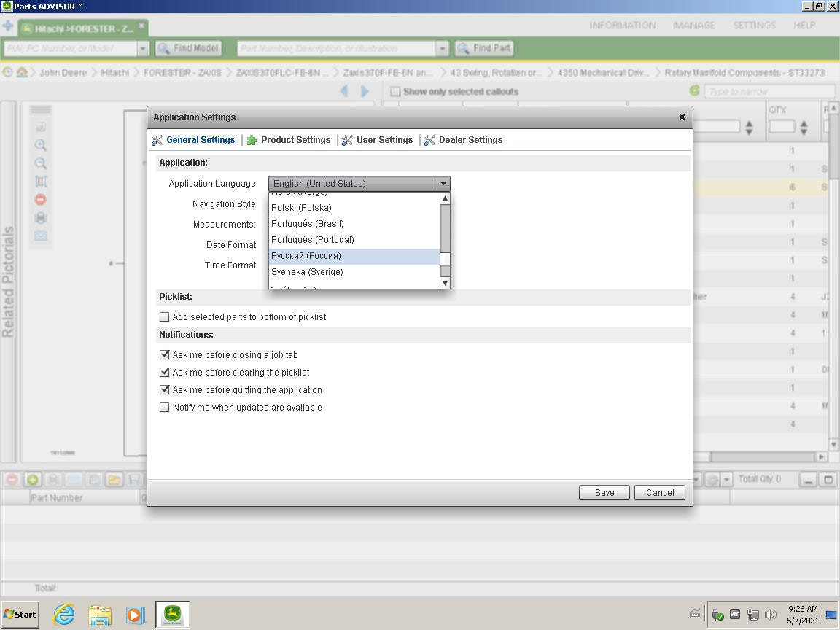The width and height of the screenshot is (840, 630).
Task: Click the Dealer Settings wrench icon
Action: tap(430, 140)
